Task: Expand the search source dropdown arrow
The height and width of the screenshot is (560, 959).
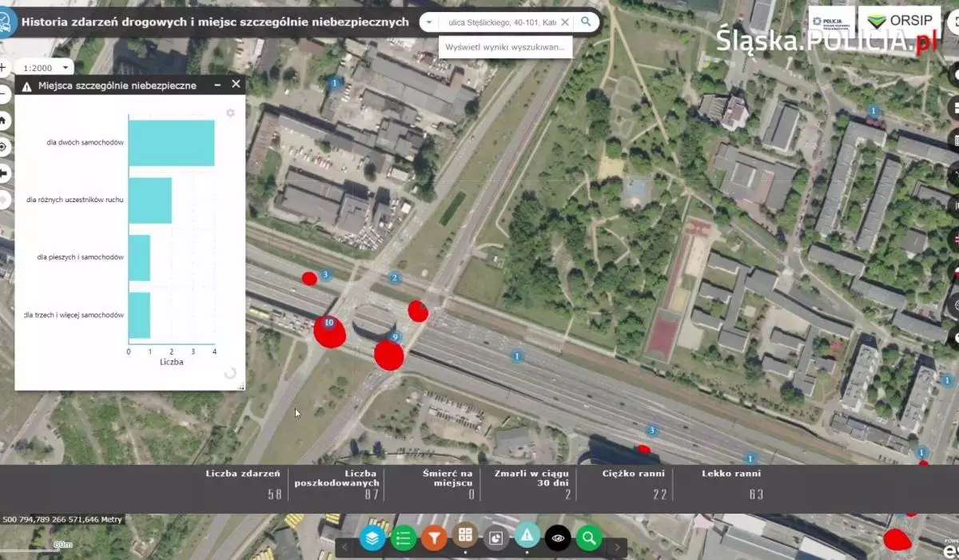Action: click(430, 22)
